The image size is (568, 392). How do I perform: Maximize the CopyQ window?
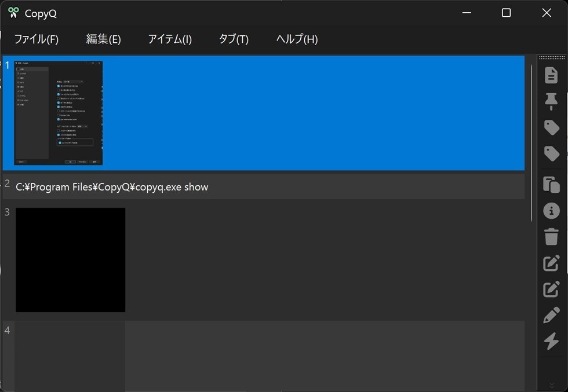506,13
